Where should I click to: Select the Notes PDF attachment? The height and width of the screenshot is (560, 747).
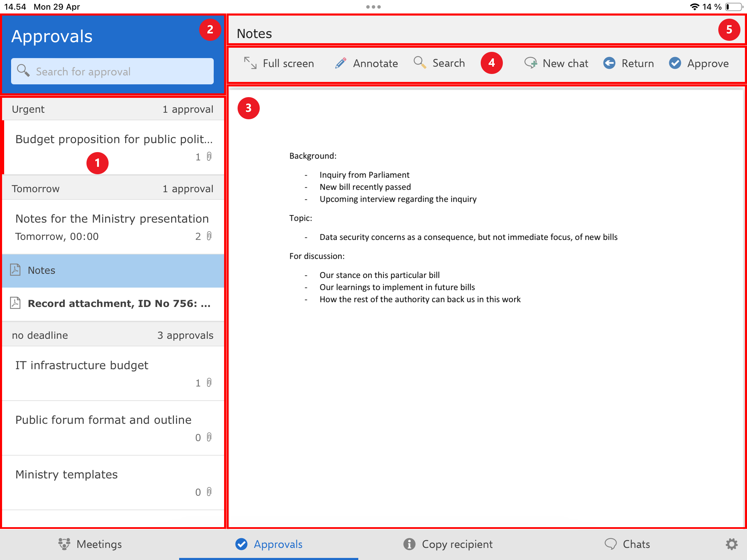point(41,270)
